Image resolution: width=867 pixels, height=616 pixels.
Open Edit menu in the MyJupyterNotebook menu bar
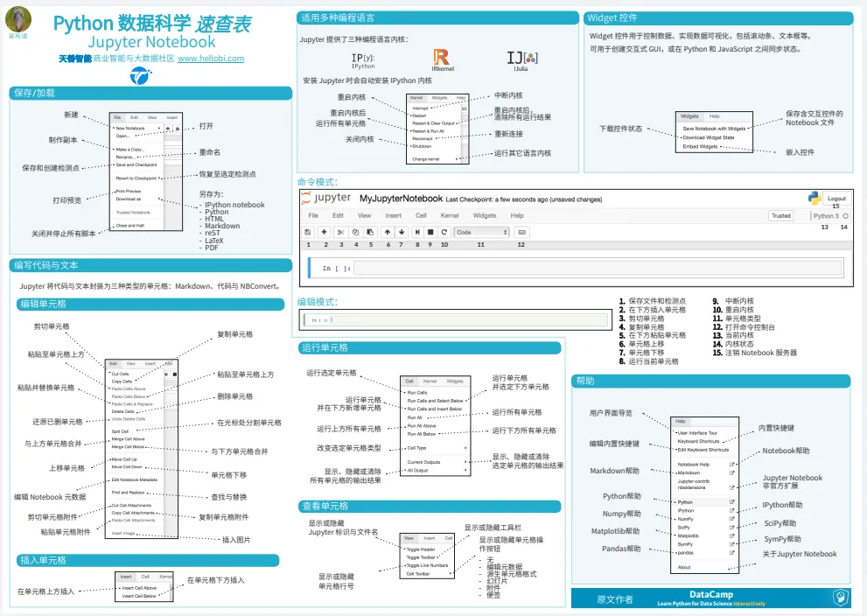click(x=338, y=215)
